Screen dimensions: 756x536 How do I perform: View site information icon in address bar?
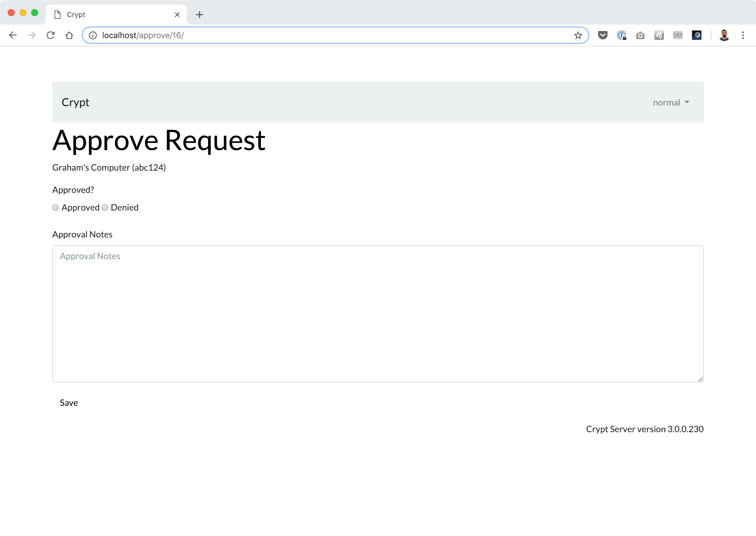[93, 35]
